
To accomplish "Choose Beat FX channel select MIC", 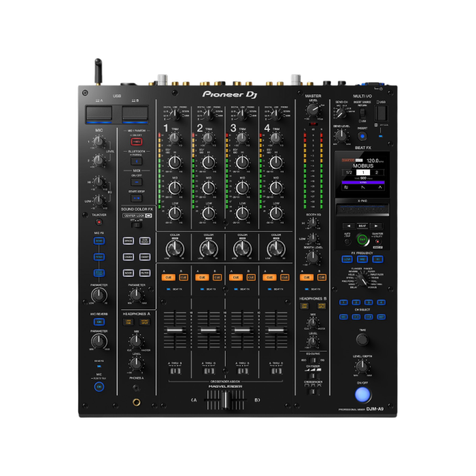I will [x=343, y=317].
